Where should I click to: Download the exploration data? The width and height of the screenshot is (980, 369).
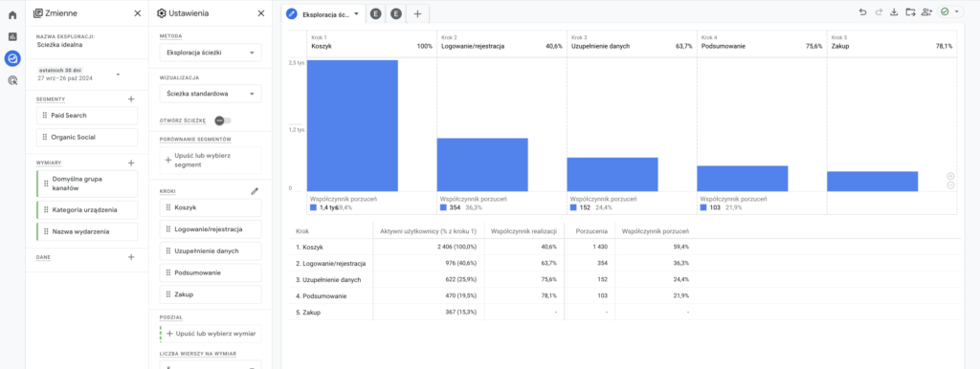pyautogui.click(x=894, y=11)
